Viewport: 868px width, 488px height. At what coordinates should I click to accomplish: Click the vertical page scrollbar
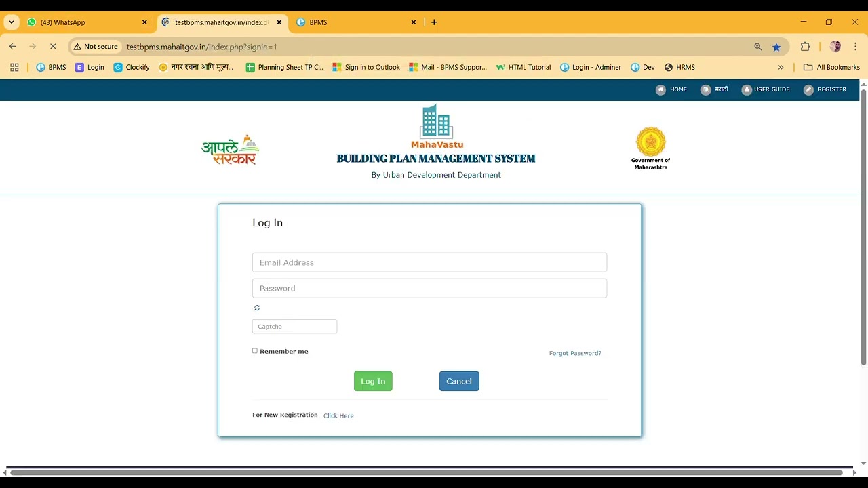click(863, 227)
